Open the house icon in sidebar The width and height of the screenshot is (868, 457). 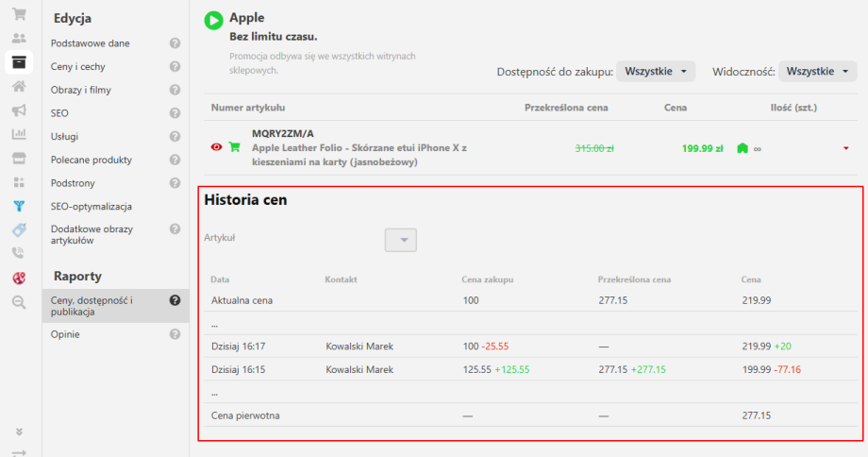point(19,86)
